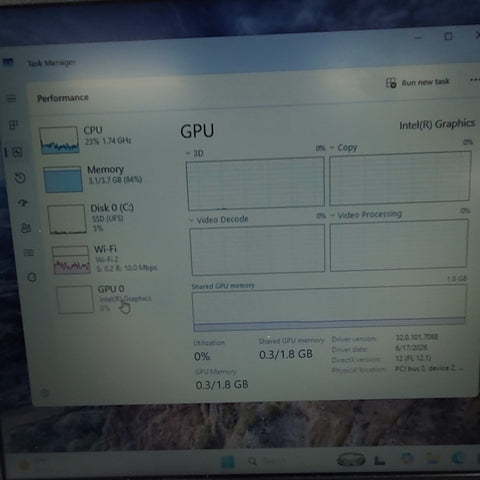Screen dimensions: 480x480
Task: Click the Physical location PCI bus value
Action: (429, 368)
